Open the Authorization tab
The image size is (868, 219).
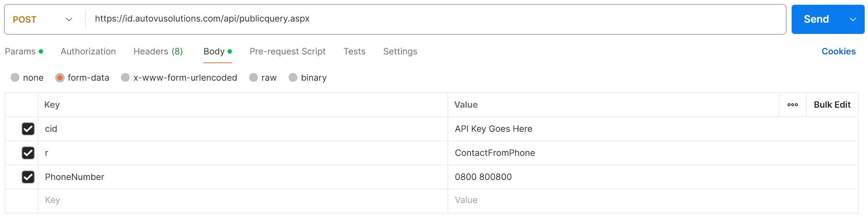click(88, 51)
